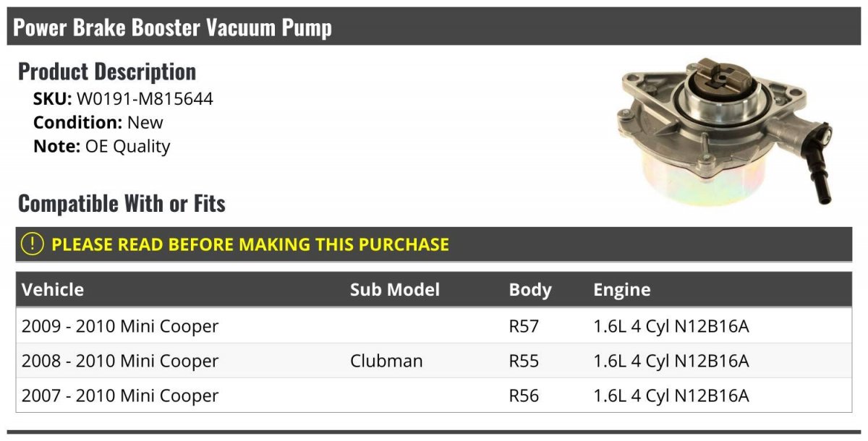Select the 2007 - 2010 Mini Cooper row

coord(434,395)
